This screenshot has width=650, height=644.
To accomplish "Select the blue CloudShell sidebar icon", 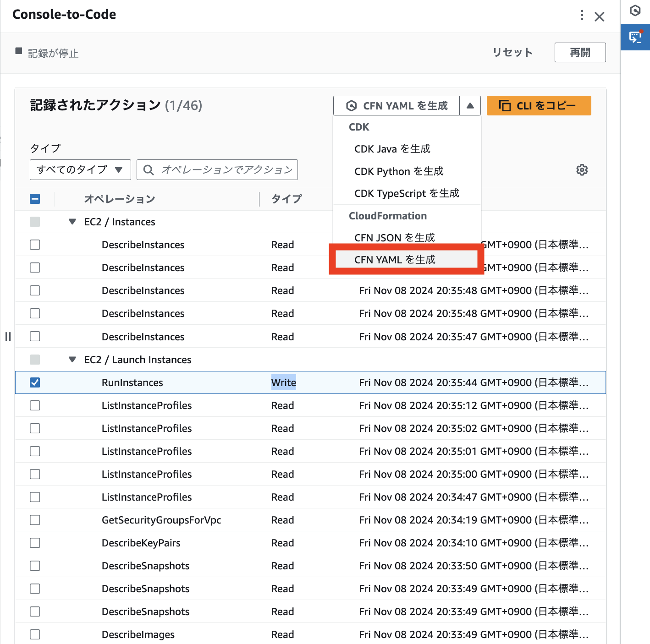I will (x=635, y=37).
